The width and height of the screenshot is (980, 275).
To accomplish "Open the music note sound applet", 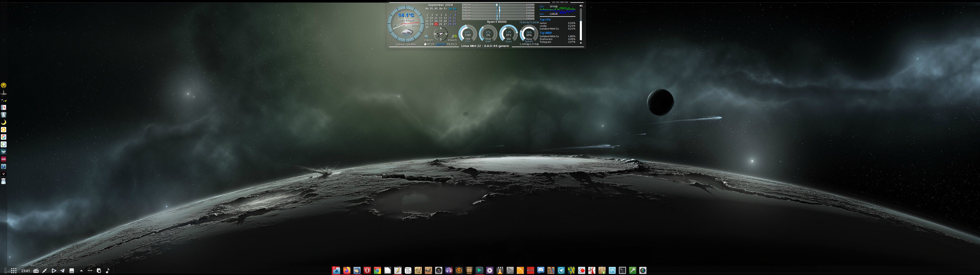I will tap(108, 271).
